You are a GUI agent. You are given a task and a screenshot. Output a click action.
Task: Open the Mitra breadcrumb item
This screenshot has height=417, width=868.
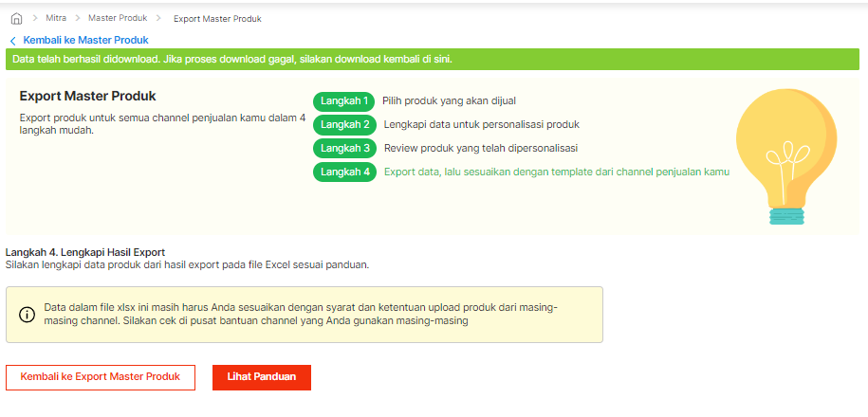tap(56, 19)
